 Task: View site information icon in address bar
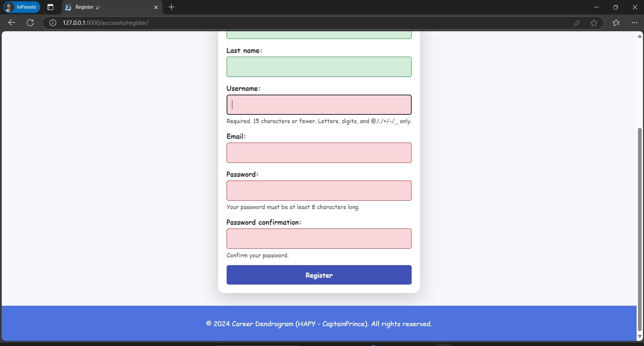pos(53,23)
